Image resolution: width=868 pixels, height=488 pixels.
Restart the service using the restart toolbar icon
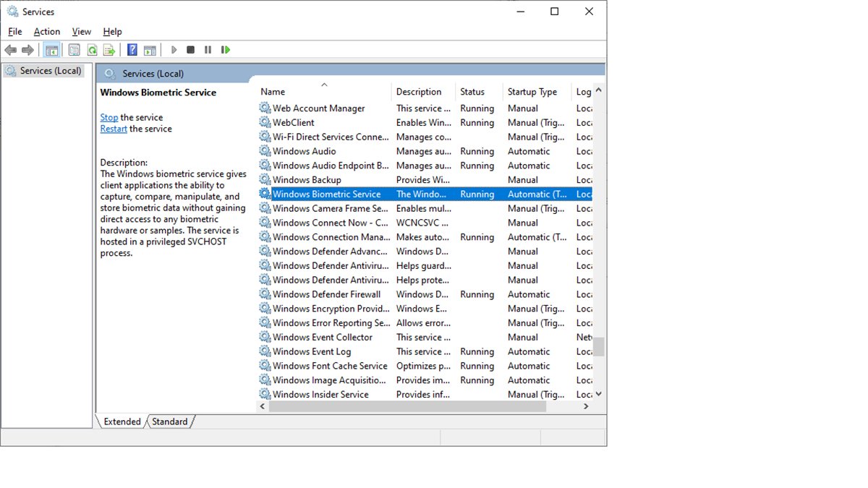225,49
